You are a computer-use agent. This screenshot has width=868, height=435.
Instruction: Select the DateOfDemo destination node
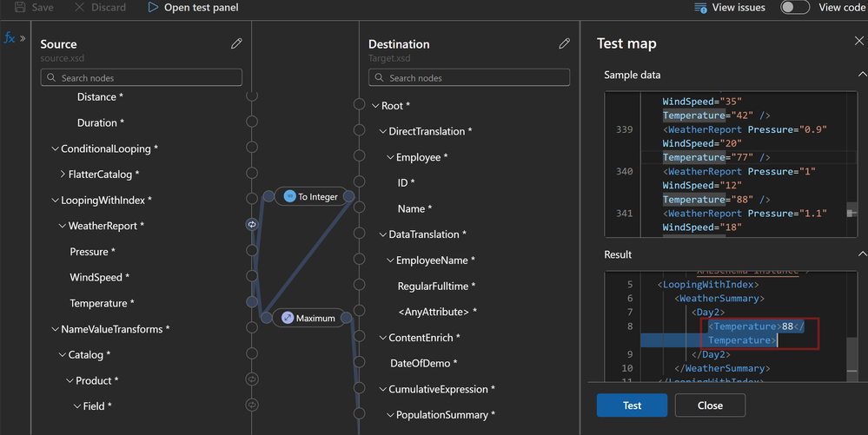click(x=423, y=364)
